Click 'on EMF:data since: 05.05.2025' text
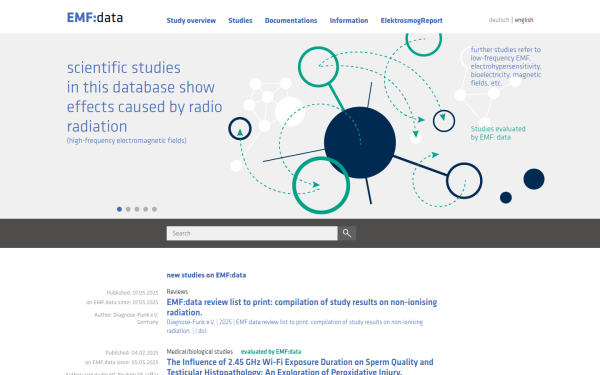The image size is (600, 375). point(121,362)
